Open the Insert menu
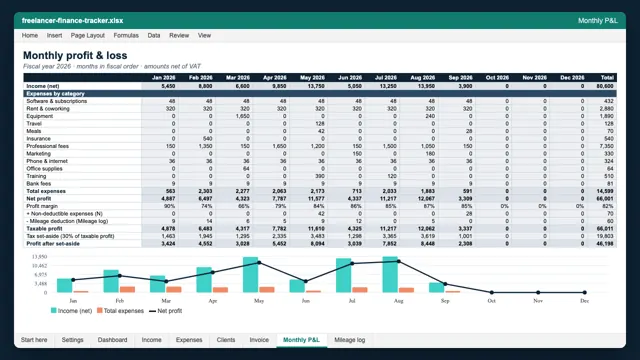The height and width of the screenshot is (360, 640). pos(54,36)
